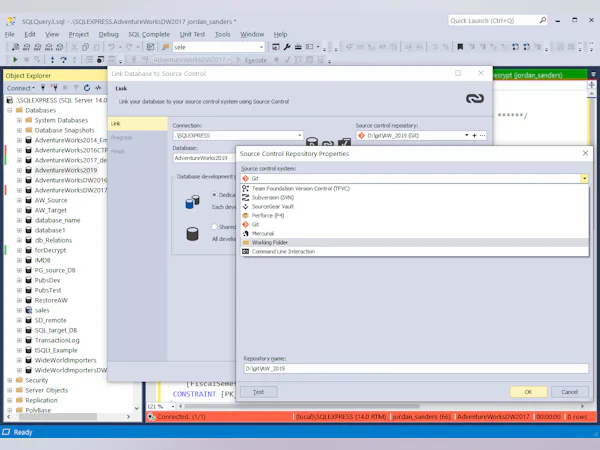Click the XMLA query toolbar icon
Image resolution: width=600 pixels, height=450 pixels.
coord(49,47)
